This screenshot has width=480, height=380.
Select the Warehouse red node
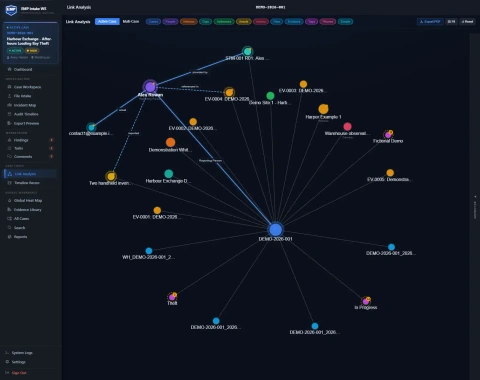pos(347,127)
